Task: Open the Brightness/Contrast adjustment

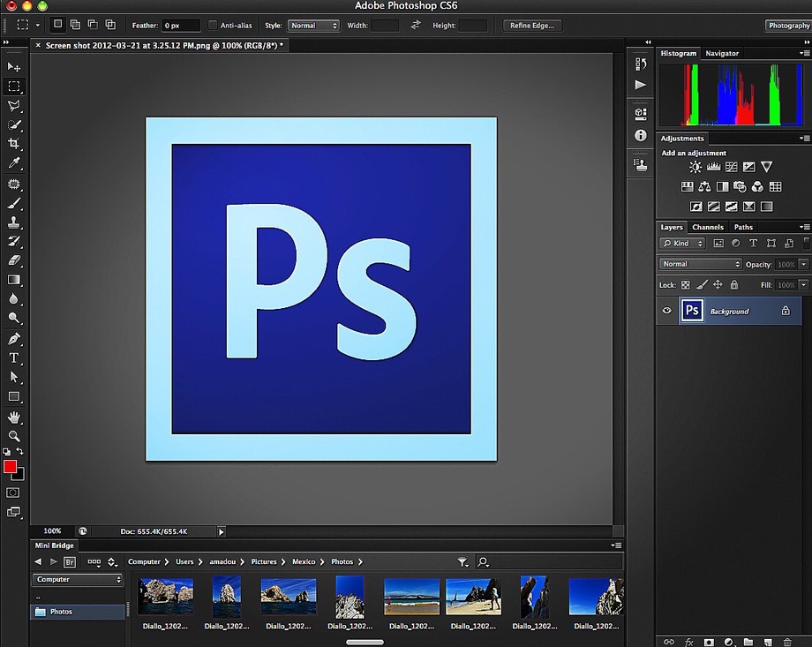Action: (695, 167)
